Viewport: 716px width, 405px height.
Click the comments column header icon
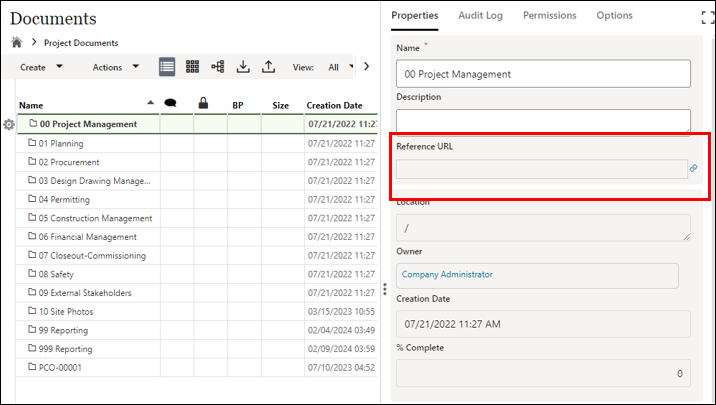click(x=170, y=103)
